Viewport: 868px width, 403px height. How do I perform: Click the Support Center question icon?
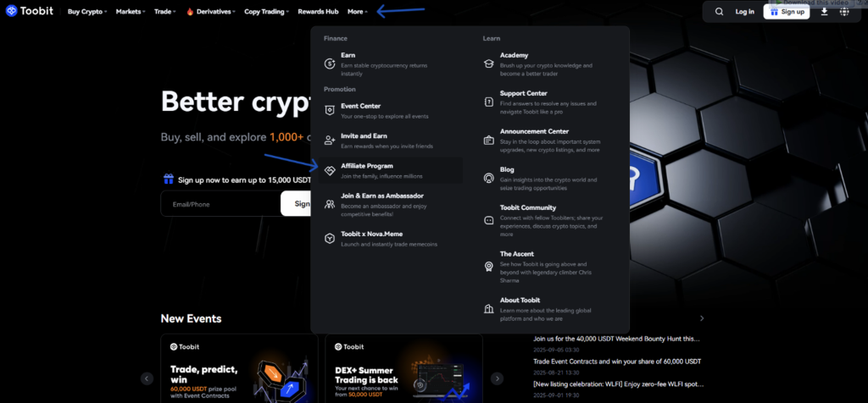[x=489, y=102]
